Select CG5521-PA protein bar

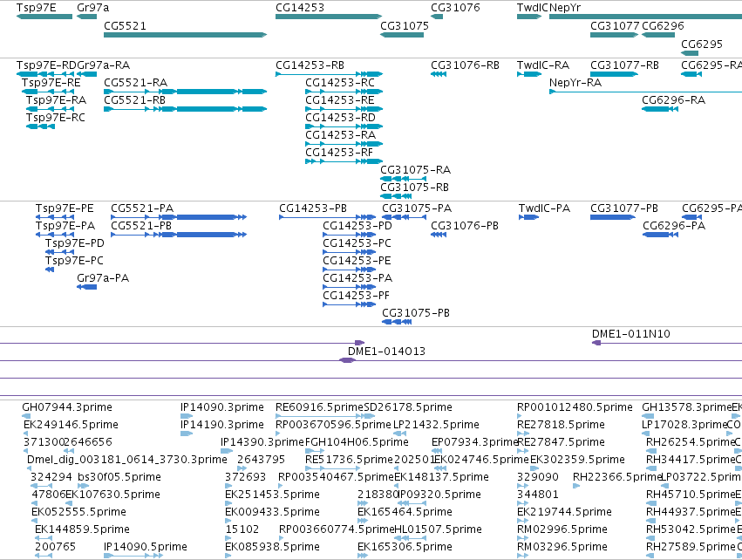pyautogui.click(x=179, y=217)
